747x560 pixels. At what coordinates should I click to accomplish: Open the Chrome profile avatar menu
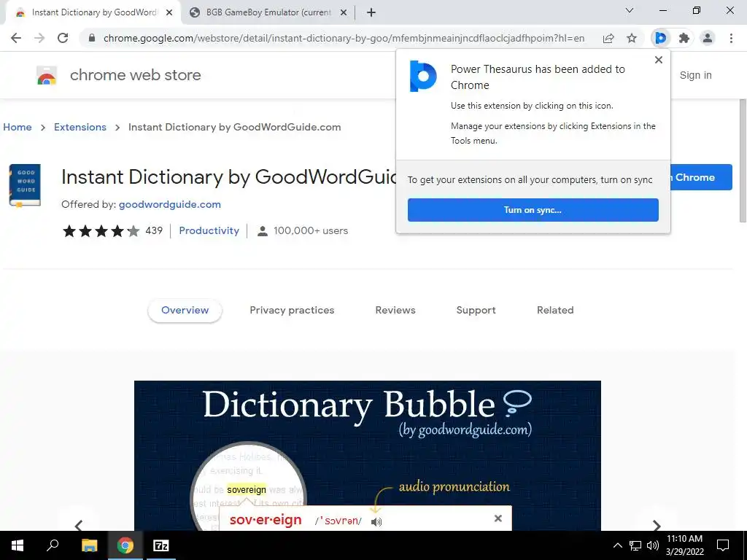[x=708, y=38]
